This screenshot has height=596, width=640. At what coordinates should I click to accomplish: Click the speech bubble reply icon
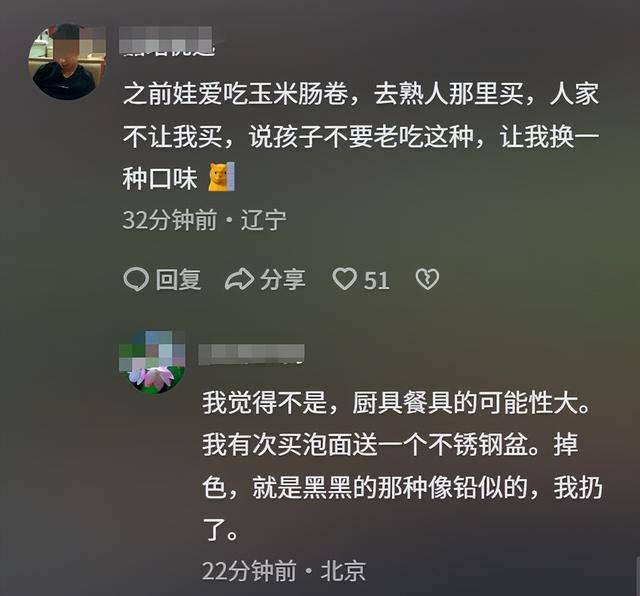tap(136, 280)
